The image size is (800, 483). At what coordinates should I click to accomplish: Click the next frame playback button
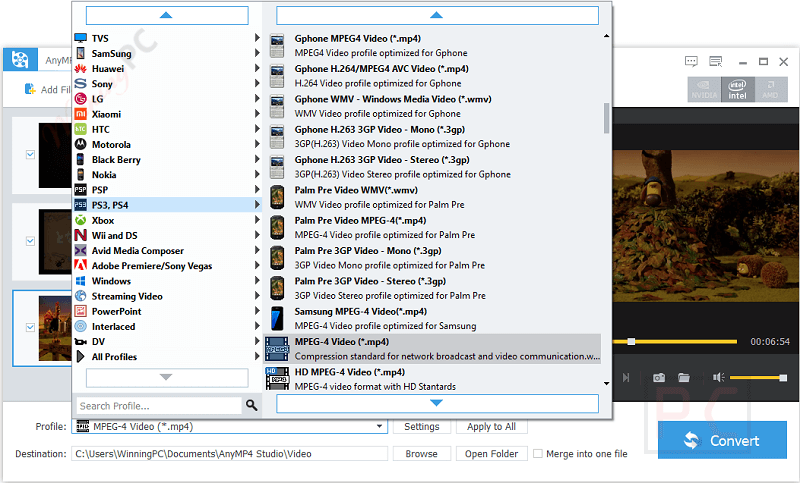tap(626, 377)
